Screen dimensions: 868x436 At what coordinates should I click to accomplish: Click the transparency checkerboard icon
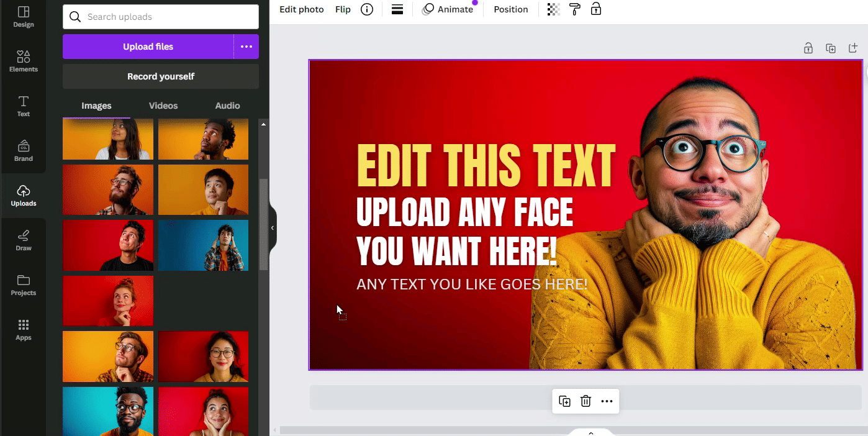[x=553, y=9]
